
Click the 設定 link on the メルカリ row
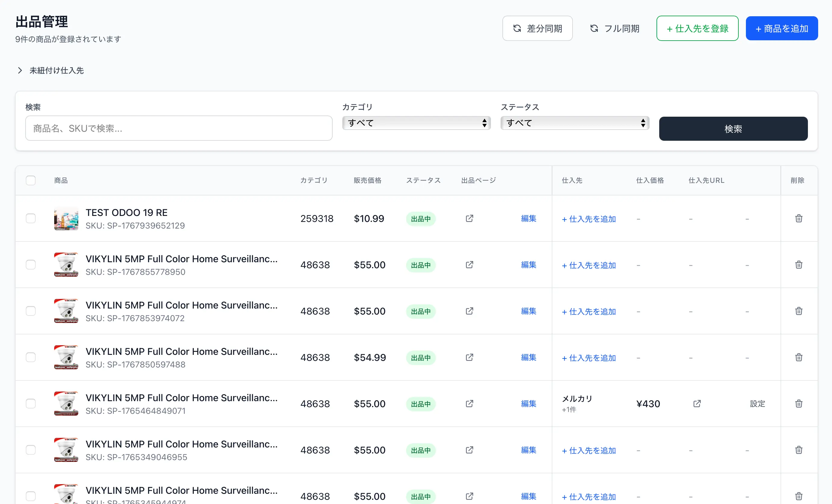click(x=757, y=404)
